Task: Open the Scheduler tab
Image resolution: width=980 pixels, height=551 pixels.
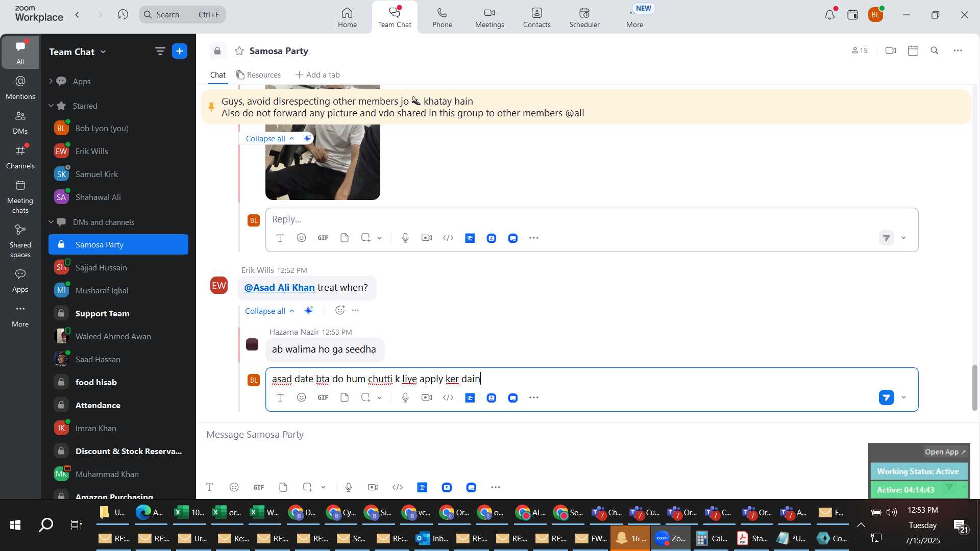Action: pyautogui.click(x=584, y=17)
